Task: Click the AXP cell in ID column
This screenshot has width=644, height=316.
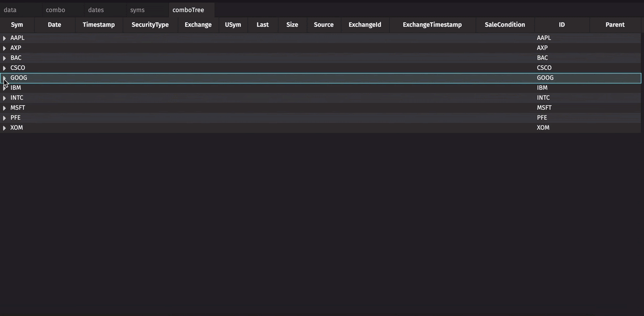Action: tap(562, 48)
